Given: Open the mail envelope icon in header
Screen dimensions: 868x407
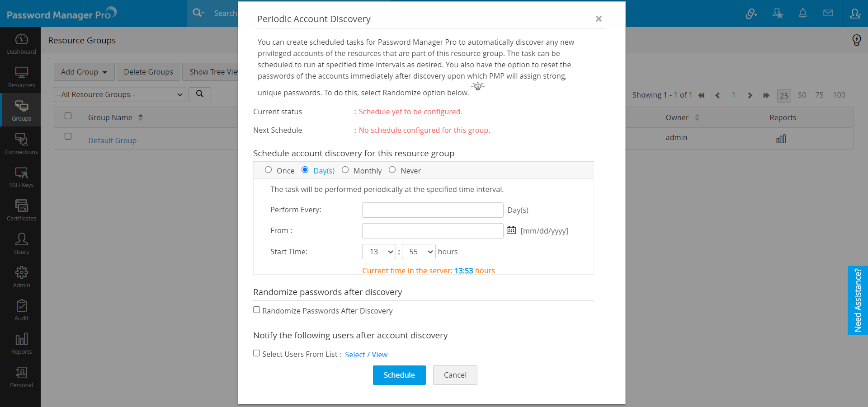Looking at the screenshot, I should (828, 14).
